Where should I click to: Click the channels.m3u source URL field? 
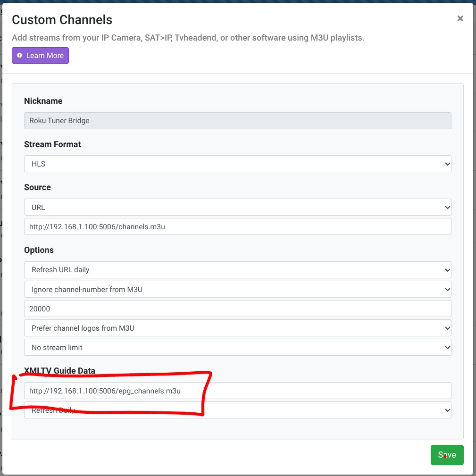coord(237,226)
